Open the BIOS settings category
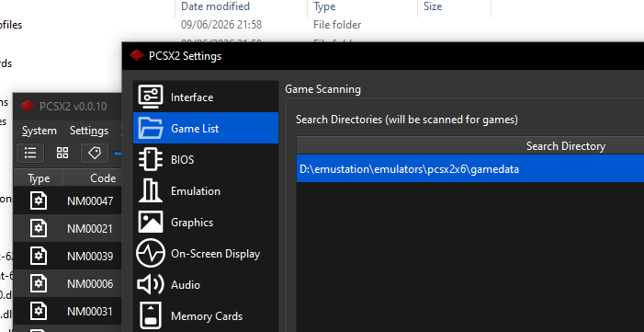Image resolution: width=644 pixels, height=332 pixels. tap(206, 160)
